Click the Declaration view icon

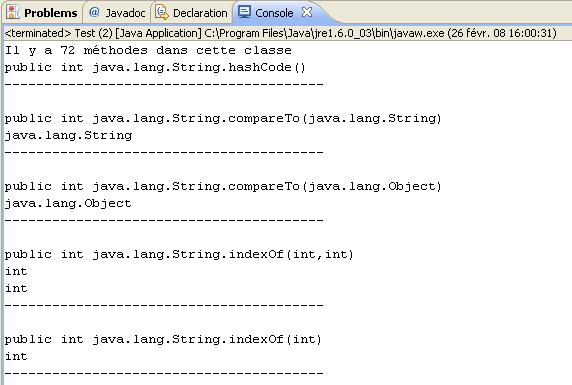(162, 12)
